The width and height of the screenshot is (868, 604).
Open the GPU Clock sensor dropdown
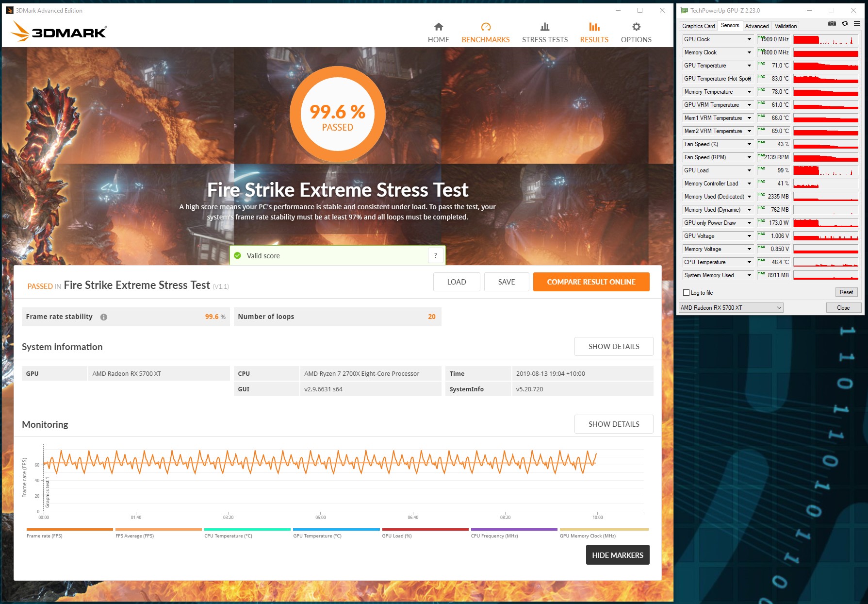(749, 39)
